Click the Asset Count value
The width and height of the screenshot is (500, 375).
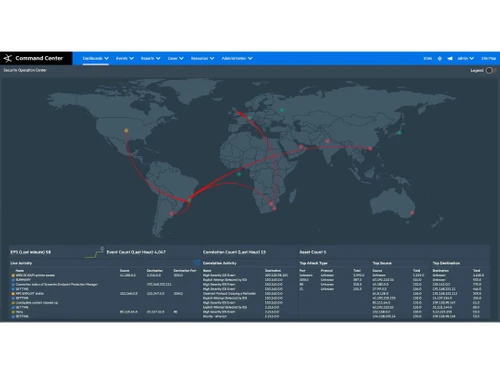click(313, 252)
